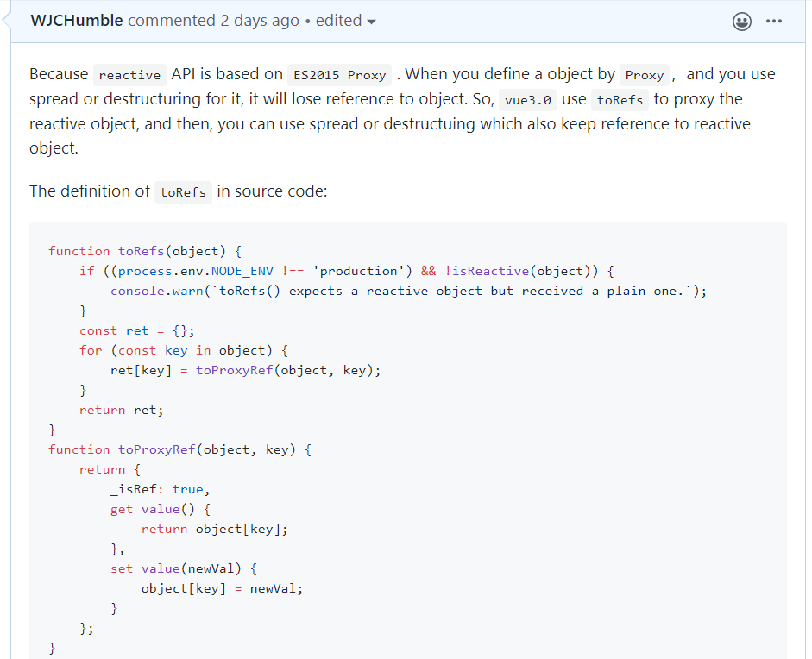Click the console.warn line in code block

(408, 291)
